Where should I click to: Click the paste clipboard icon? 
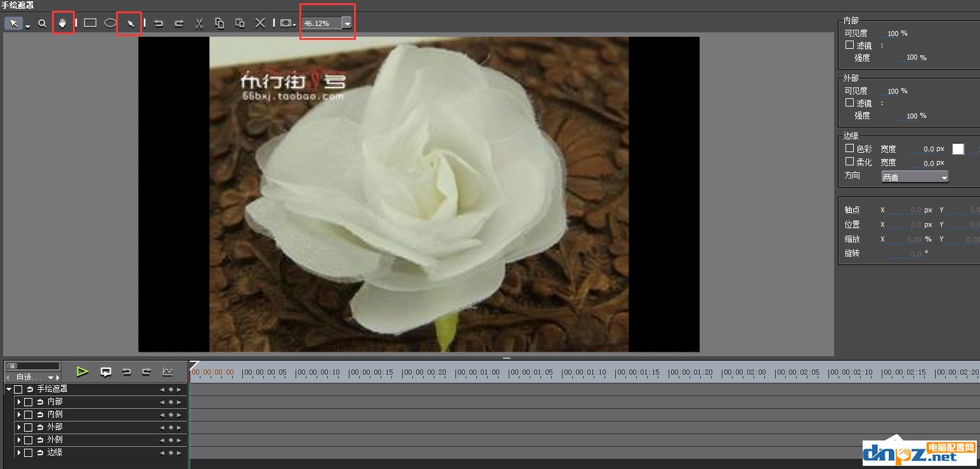pyautogui.click(x=240, y=23)
